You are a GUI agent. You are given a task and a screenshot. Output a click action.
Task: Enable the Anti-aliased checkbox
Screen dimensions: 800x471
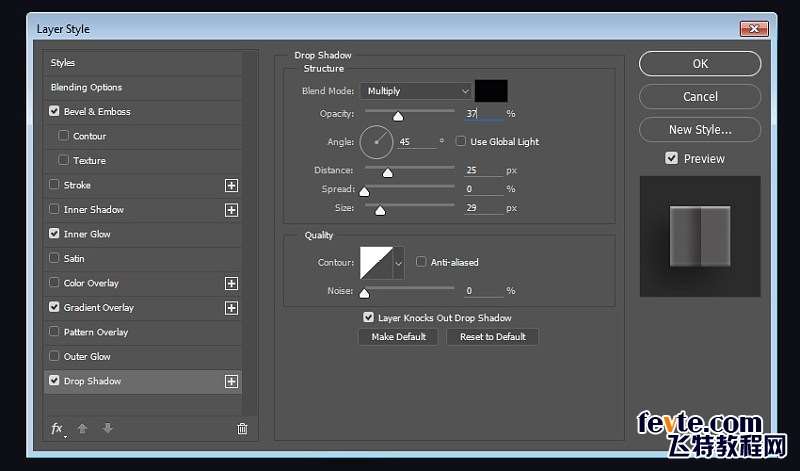[421, 262]
